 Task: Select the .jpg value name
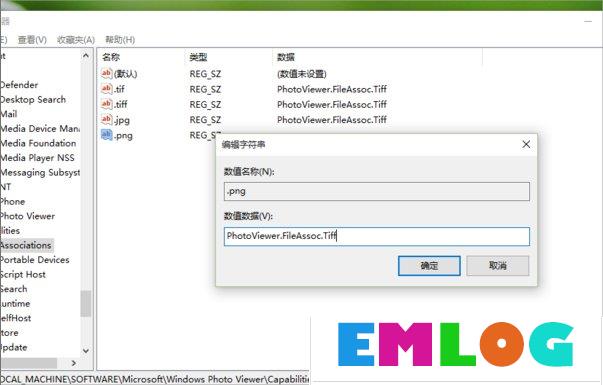pos(122,120)
